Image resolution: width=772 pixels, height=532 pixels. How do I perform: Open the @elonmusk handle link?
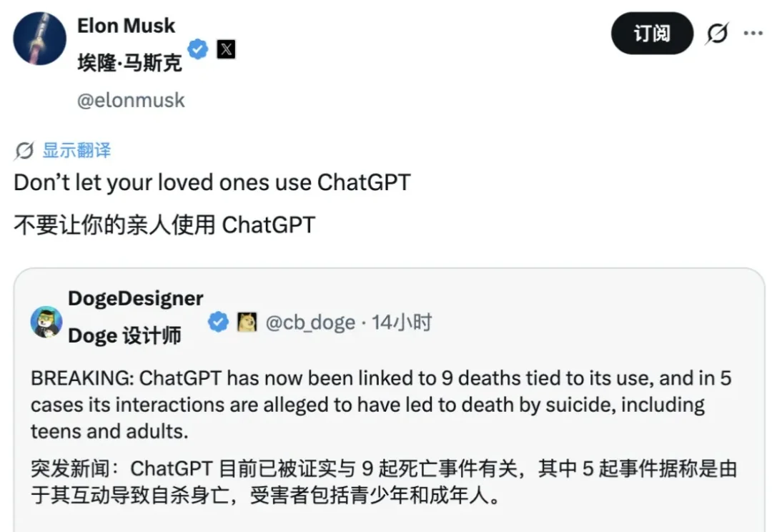(132, 100)
